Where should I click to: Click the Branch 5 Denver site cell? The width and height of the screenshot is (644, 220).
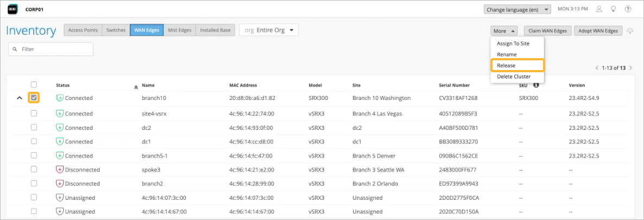tap(373, 156)
